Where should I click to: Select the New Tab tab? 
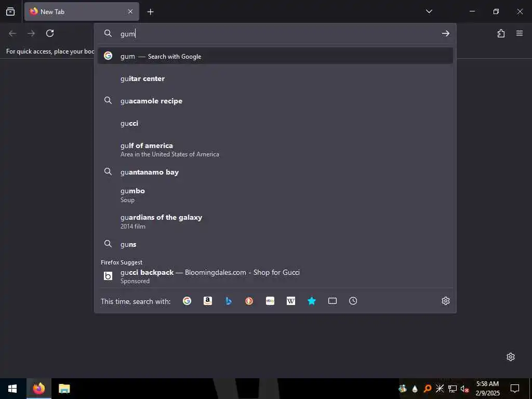(x=82, y=11)
